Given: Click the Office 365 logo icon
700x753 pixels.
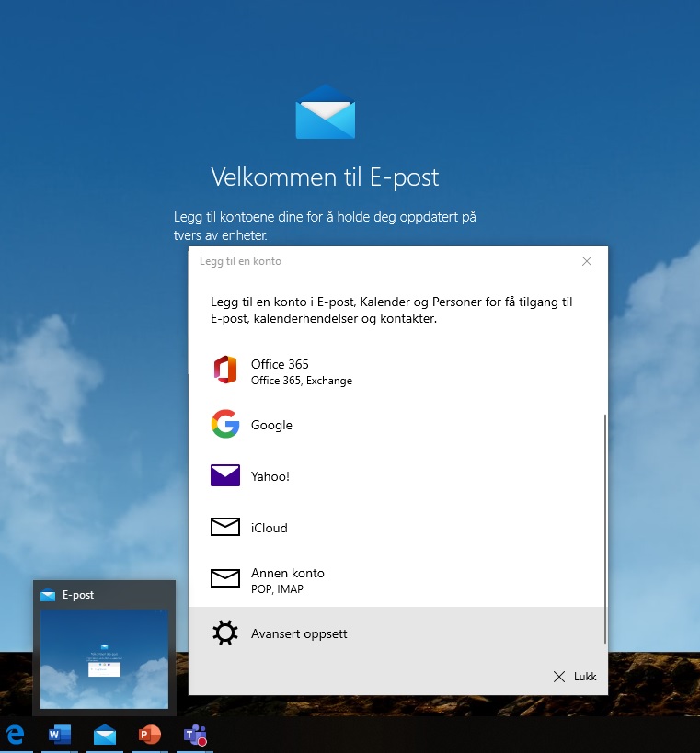Looking at the screenshot, I should tap(225, 370).
